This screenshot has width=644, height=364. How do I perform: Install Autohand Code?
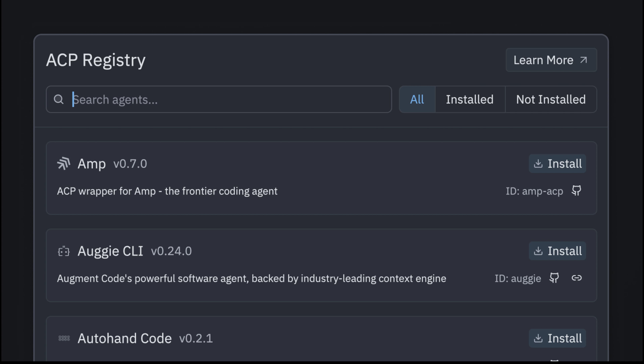coord(557,338)
